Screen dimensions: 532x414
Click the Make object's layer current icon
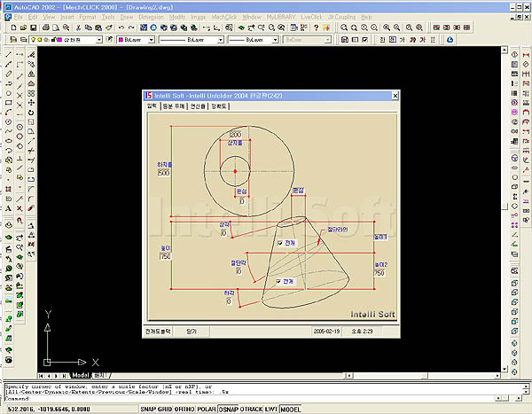tap(13, 40)
